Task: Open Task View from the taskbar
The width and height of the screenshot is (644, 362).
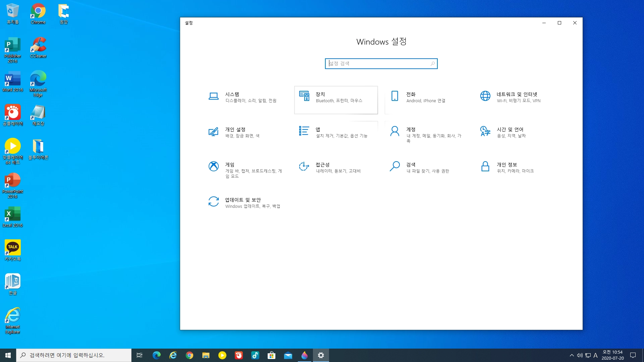Action: pos(140,355)
